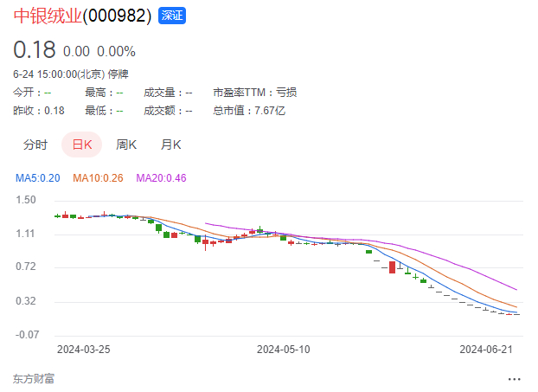
Task: Open the 中银绒业 stock name link
Action: pos(48,16)
